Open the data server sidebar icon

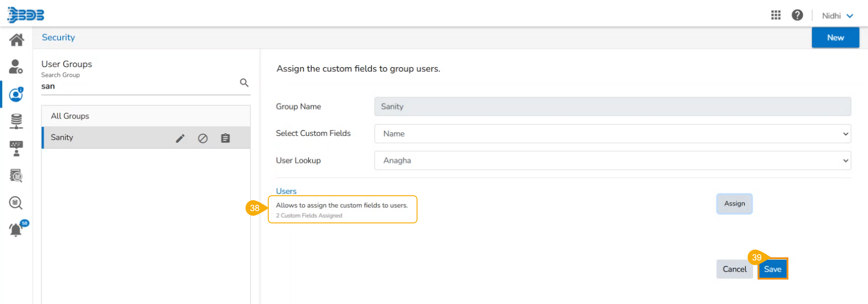tap(16, 121)
